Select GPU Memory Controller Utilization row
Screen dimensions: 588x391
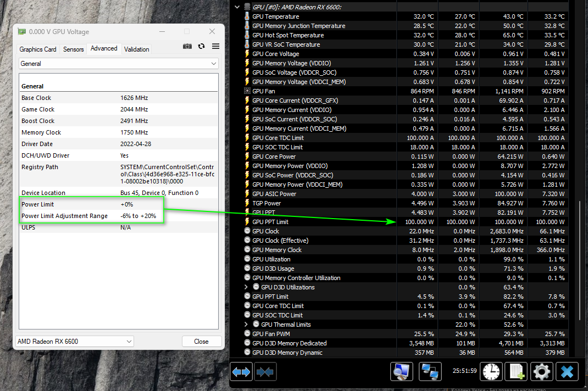tap(407, 278)
